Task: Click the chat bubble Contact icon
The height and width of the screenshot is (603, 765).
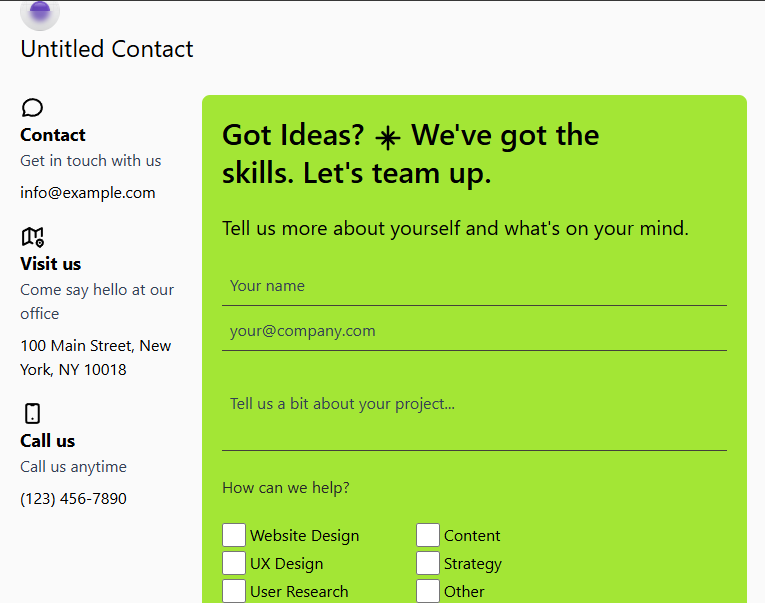Action: tap(32, 108)
